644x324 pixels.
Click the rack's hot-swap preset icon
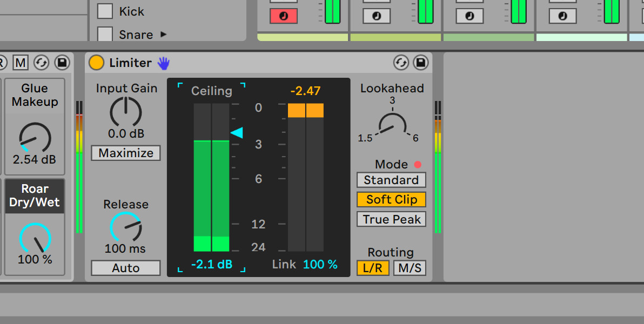[x=41, y=63]
